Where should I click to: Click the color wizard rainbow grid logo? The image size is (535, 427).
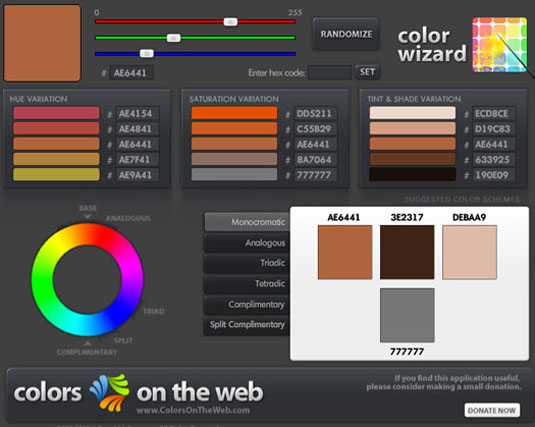click(500, 44)
